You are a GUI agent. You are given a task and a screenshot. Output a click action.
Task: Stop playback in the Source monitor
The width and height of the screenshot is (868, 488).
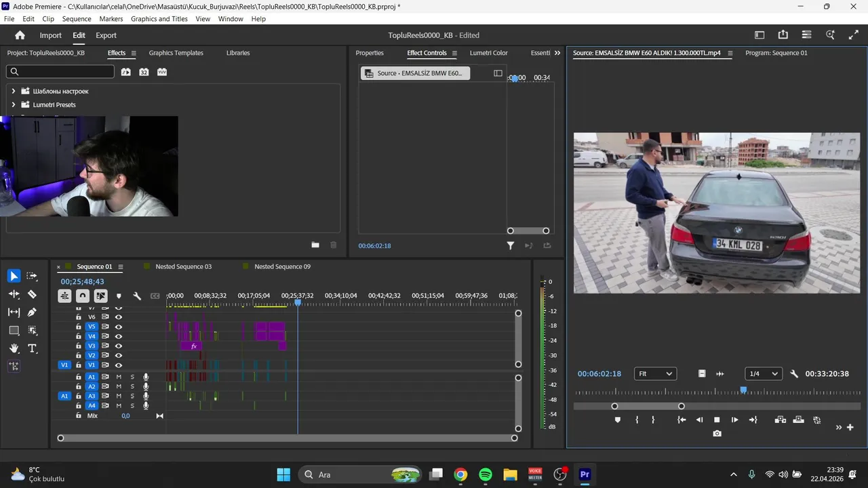coord(717,420)
